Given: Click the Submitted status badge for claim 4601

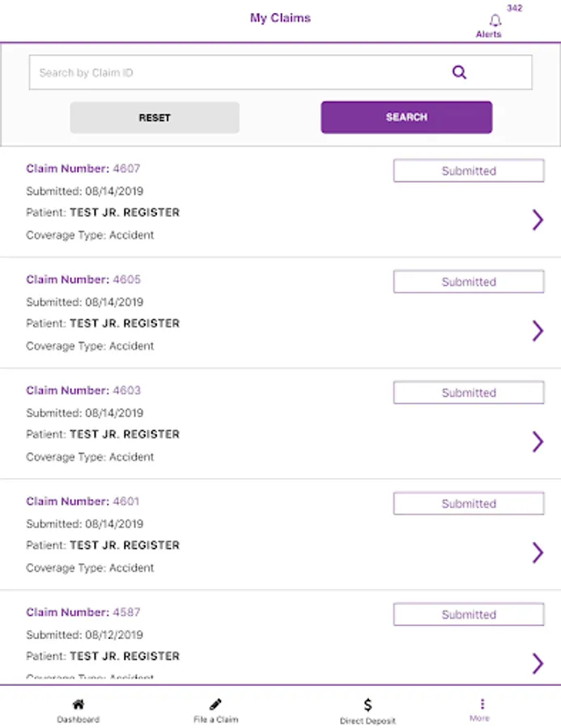Looking at the screenshot, I should pos(469,504).
